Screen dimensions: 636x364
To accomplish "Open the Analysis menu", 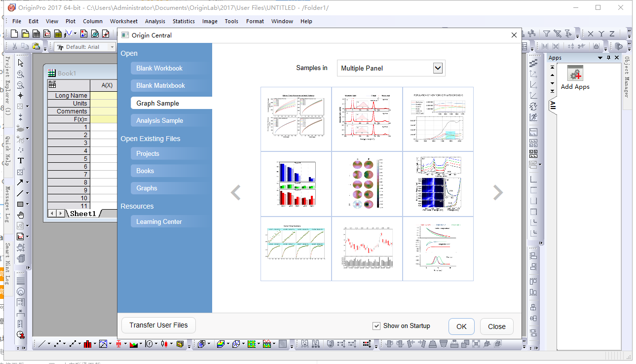I will 155,21.
